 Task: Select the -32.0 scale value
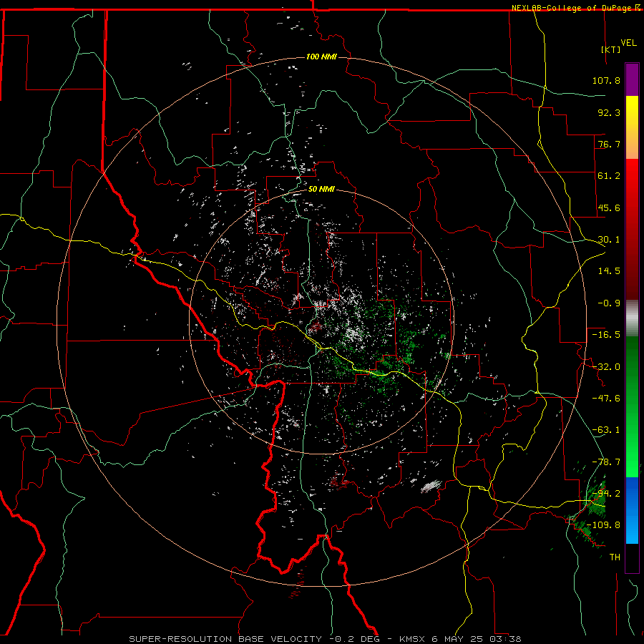[x=606, y=367]
